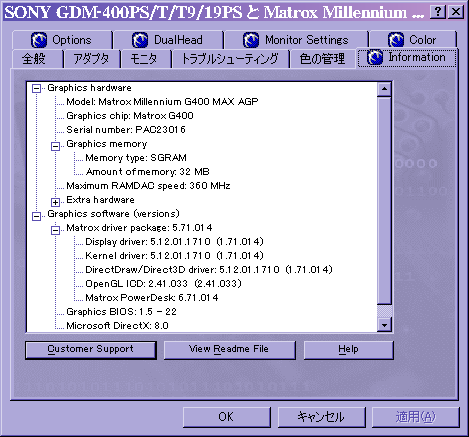Click the dialog title bar text
The image size is (469, 437).
(x=215, y=13)
